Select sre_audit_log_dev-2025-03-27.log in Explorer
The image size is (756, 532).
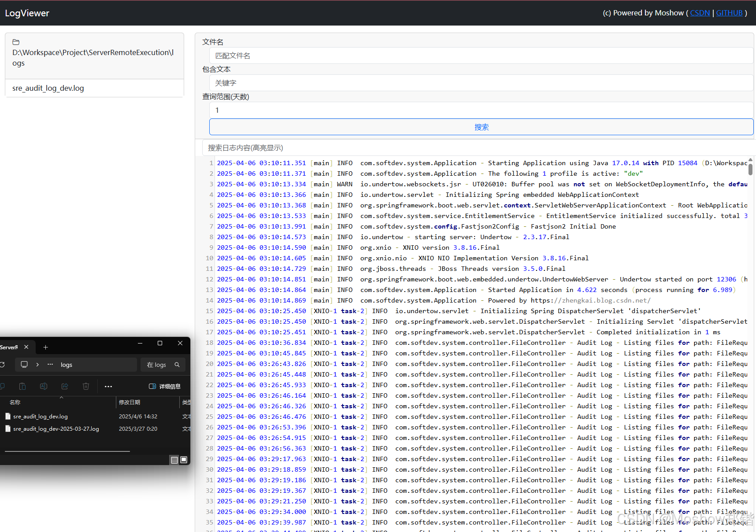point(56,429)
